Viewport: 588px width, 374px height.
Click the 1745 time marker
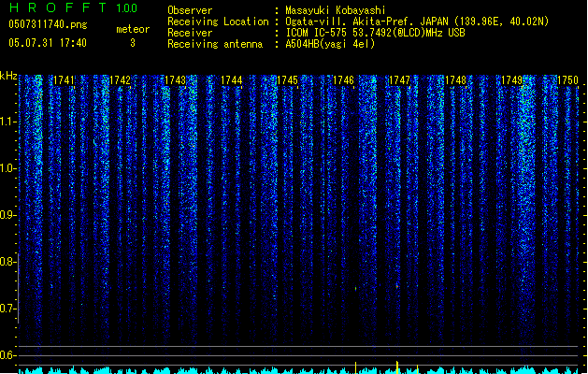tap(287, 80)
